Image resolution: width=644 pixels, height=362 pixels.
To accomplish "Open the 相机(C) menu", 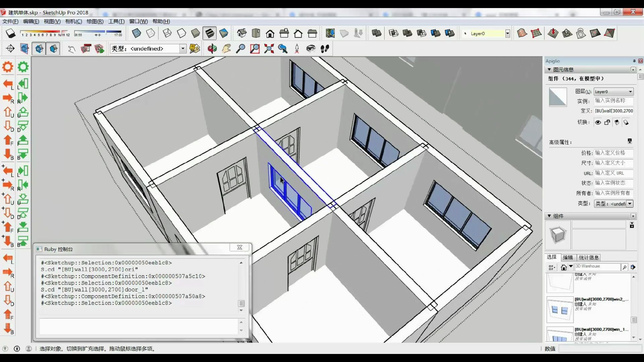I will point(73,21).
